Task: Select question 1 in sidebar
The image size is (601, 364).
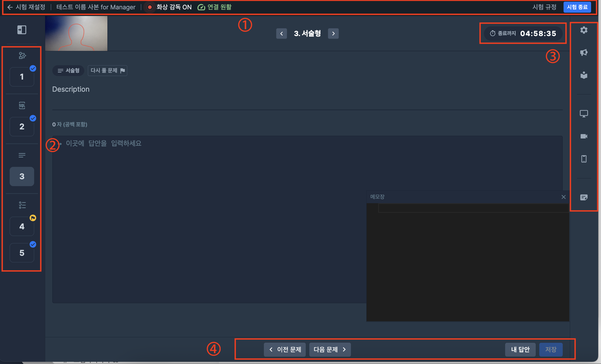Action: pyautogui.click(x=22, y=77)
